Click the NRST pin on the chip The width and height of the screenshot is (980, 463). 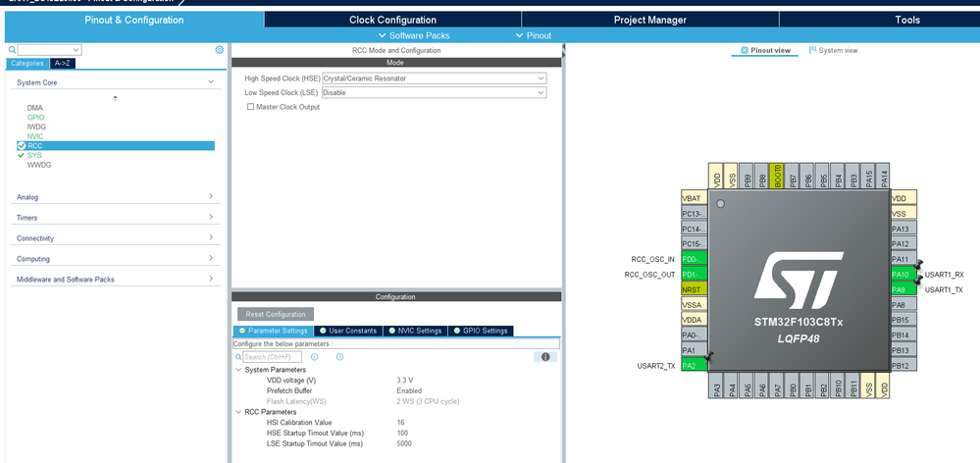pyautogui.click(x=695, y=289)
